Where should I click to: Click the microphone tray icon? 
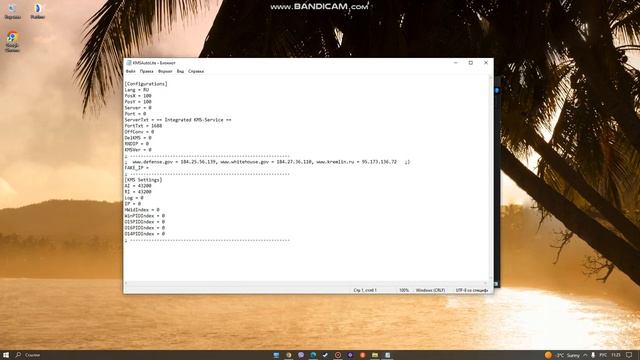coord(593,355)
